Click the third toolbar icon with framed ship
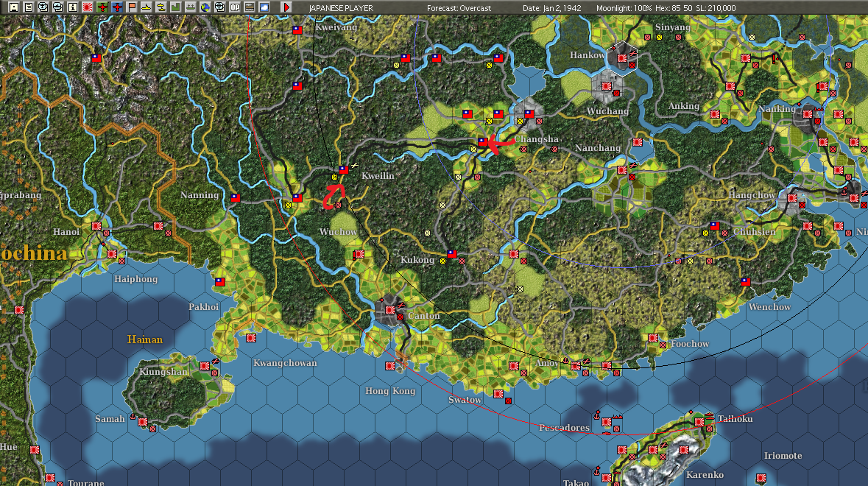The width and height of the screenshot is (868, 486). pos(43,7)
